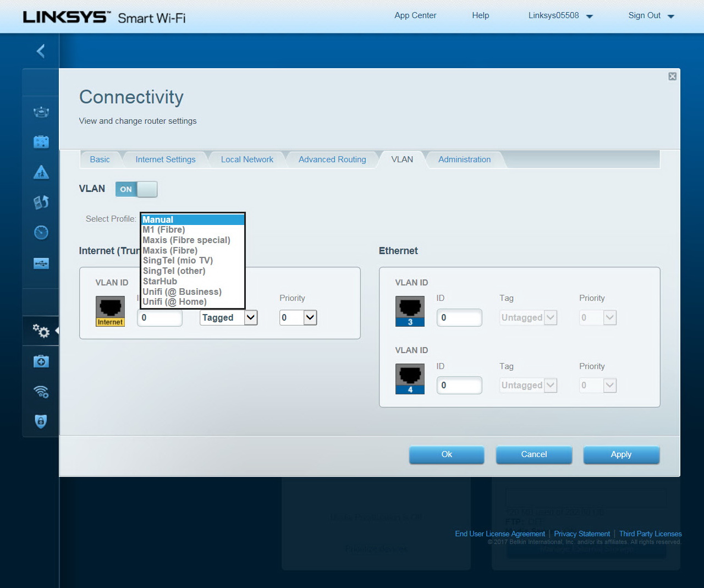Click the Internet port icon
The width and height of the screenshot is (704, 588).
pyautogui.click(x=110, y=311)
